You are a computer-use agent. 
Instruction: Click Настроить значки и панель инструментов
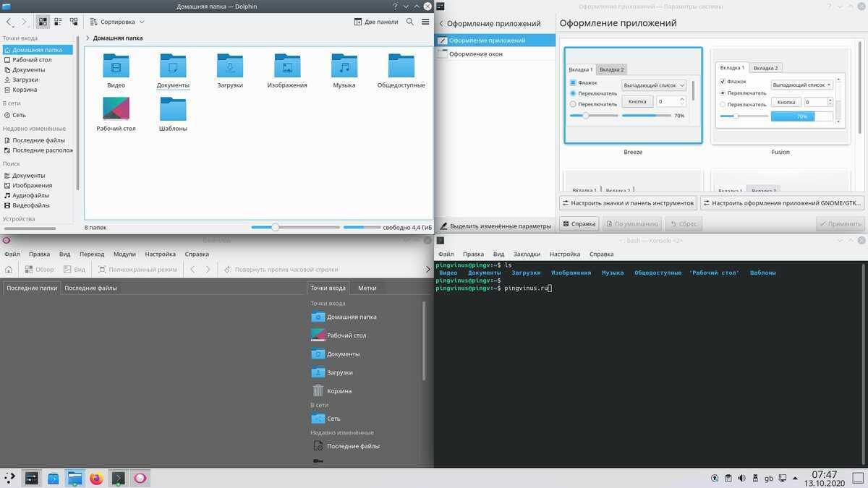(628, 203)
